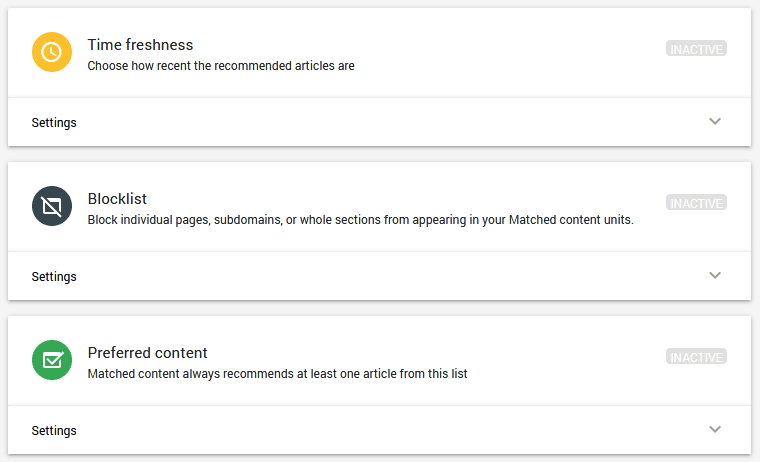Click 'Matched content always recommends' description
The width and height of the screenshot is (760, 462).
click(x=277, y=374)
